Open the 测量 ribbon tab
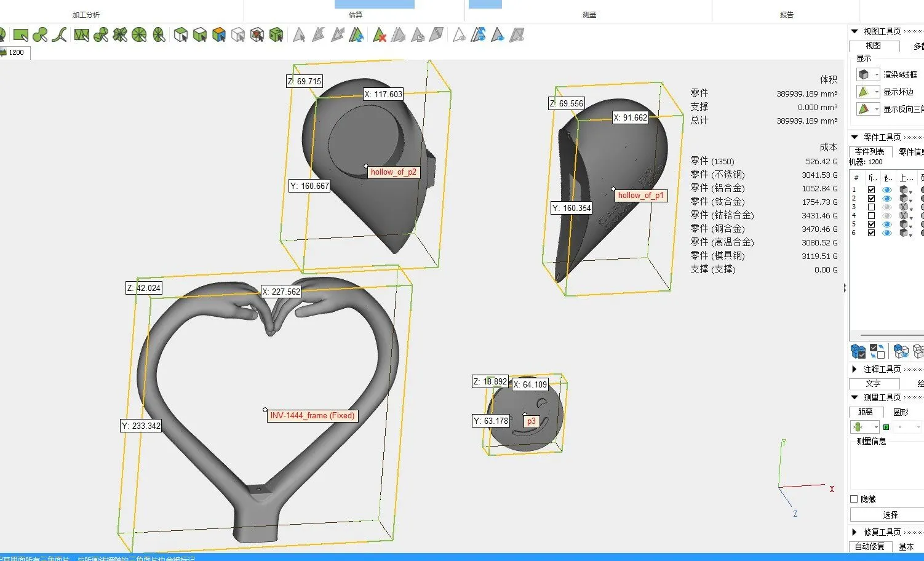924x561 pixels. (589, 15)
